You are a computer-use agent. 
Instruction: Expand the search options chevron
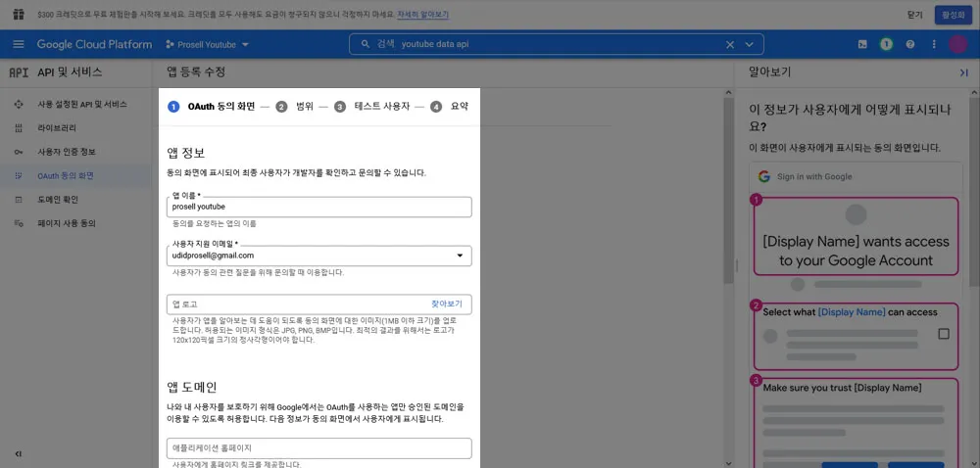click(x=750, y=44)
